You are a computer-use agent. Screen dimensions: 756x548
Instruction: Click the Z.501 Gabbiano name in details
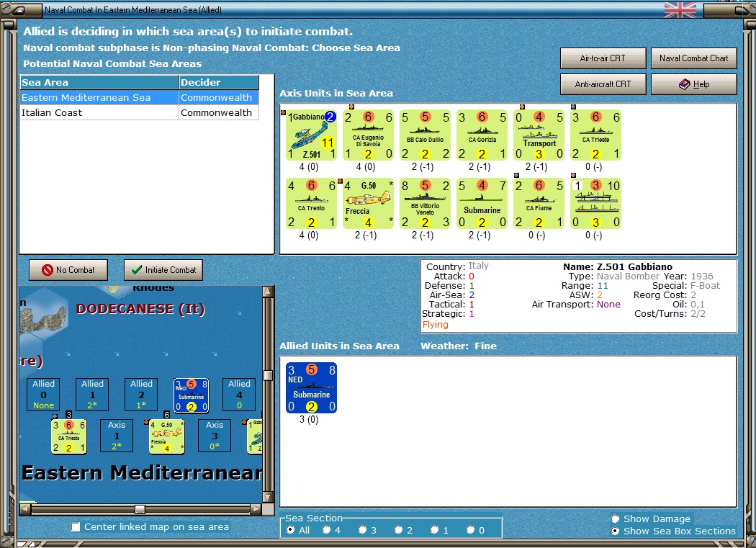tap(634, 266)
